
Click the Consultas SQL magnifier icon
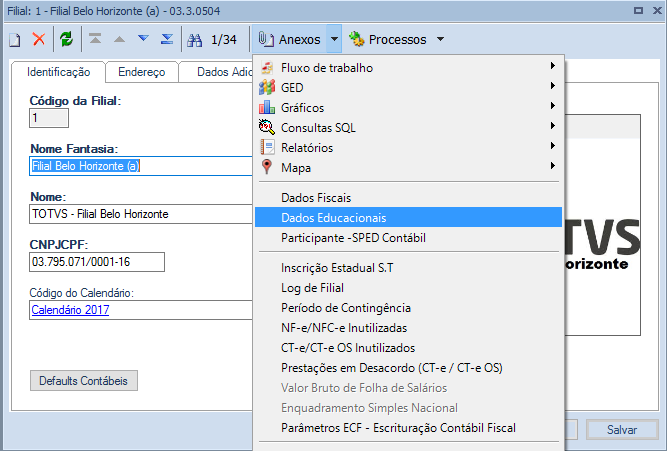pos(267,127)
